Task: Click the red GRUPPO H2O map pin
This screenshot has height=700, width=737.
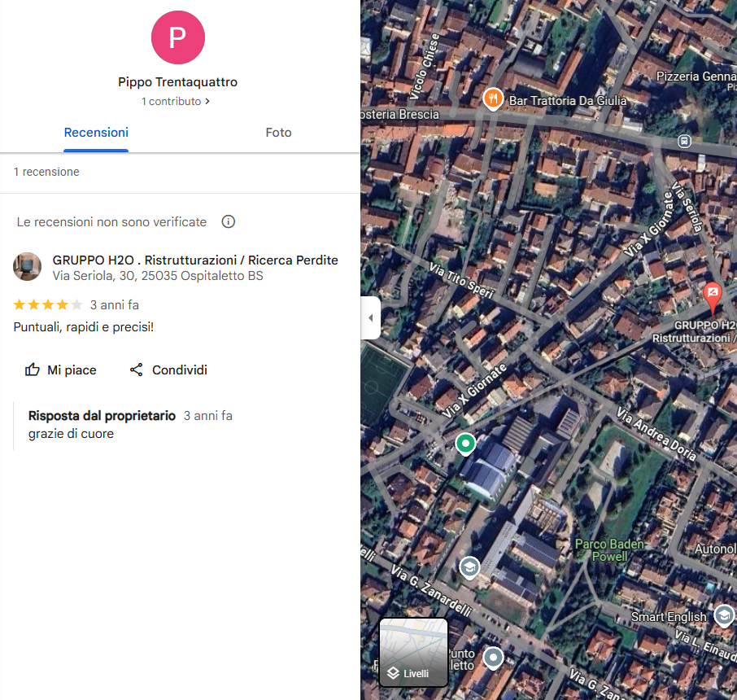Action: coord(713,296)
